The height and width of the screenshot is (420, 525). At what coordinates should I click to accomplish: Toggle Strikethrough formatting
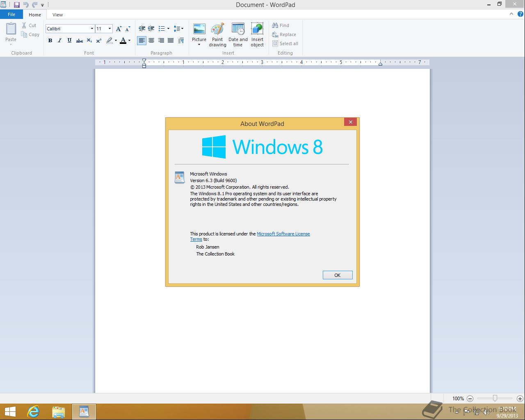(x=80, y=41)
